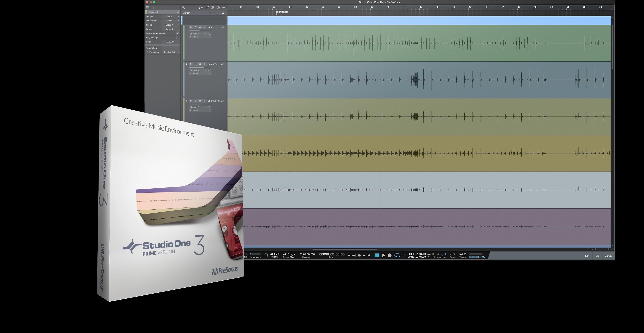Open the Layers Layer 1 dropdown

(x=171, y=29)
